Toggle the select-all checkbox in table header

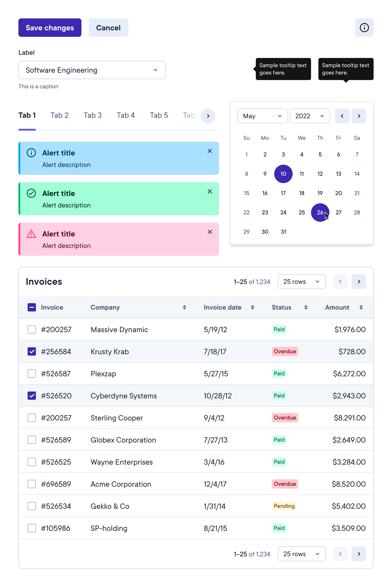coord(32,307)
